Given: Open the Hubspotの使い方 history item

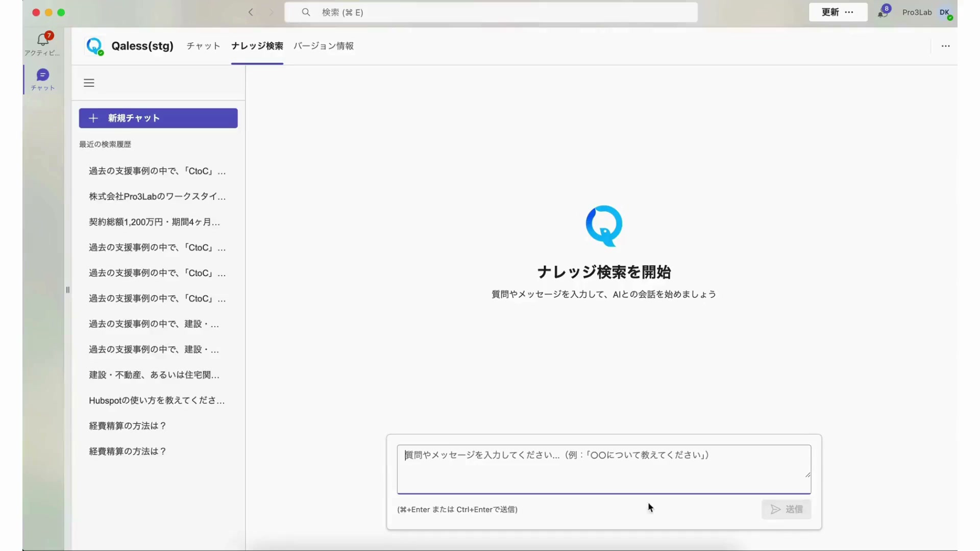Looking at the screenshot, I should pos(157,400).
